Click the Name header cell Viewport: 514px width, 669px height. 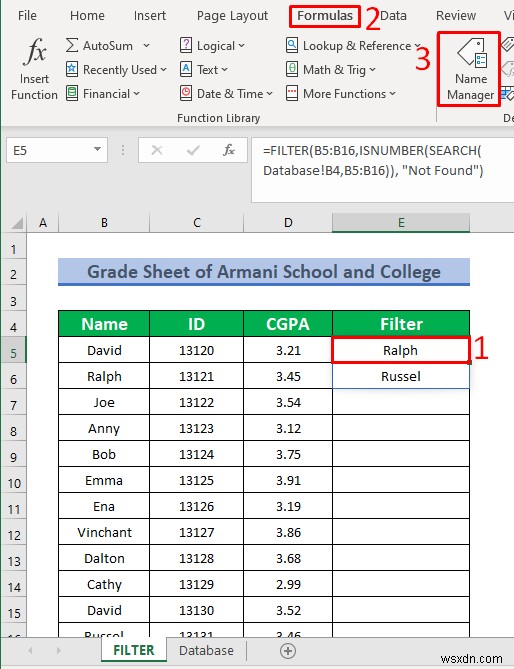click(x=104, y=324)
